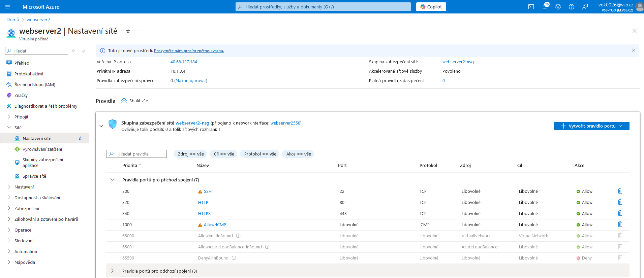Open the Protokol == vše filter
This screenshot has height=278, width=644.
[260, 154]
